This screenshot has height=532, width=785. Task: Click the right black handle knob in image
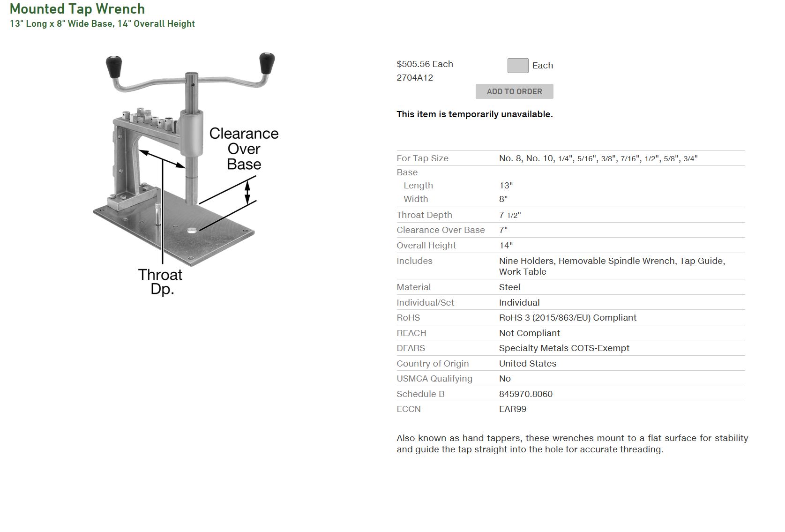tap(267, 64)
